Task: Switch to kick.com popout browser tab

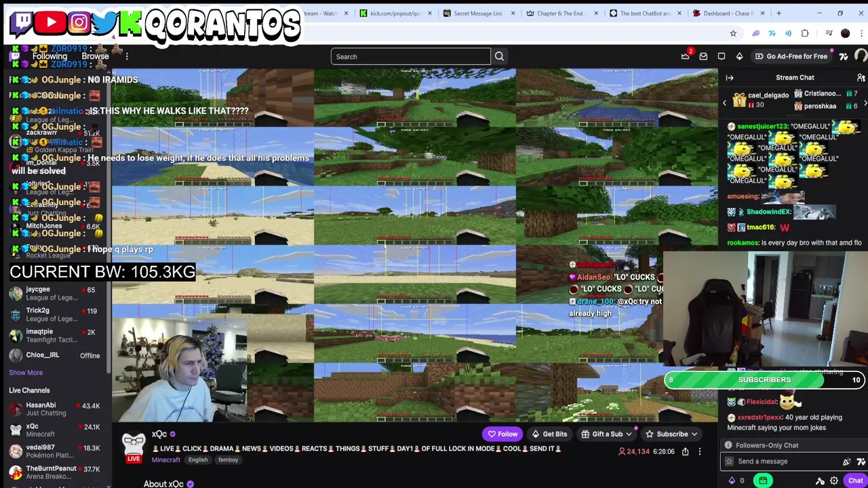Action: click(x=395, y=13)
